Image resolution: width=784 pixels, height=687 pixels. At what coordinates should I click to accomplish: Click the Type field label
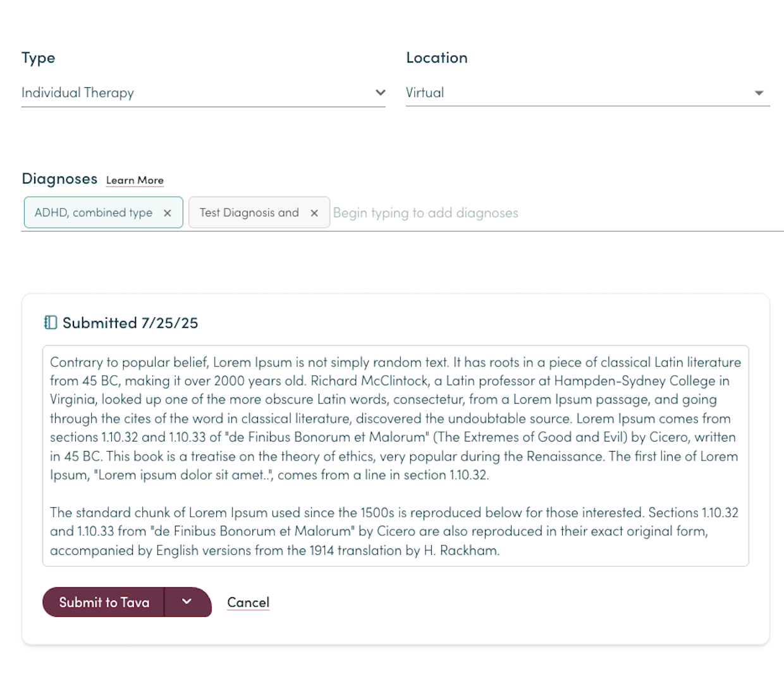click(x=39, y=58)
